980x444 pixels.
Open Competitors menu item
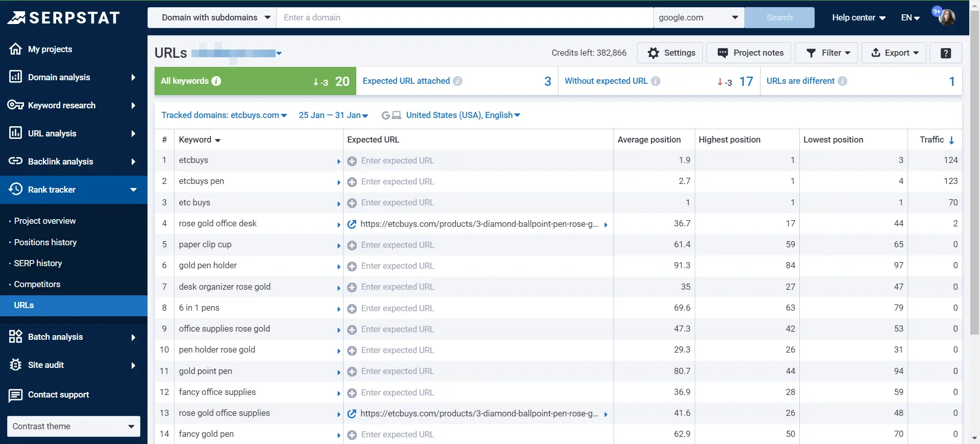[x=37, y=284]
